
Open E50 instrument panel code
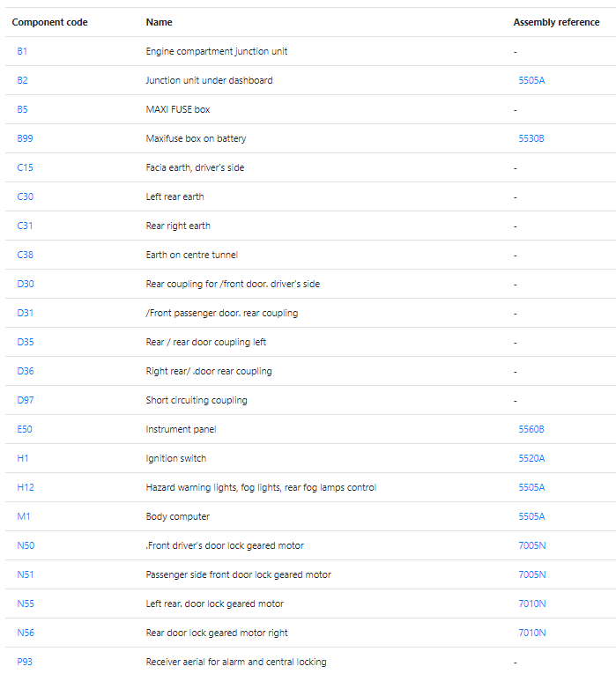click(25, 429)
